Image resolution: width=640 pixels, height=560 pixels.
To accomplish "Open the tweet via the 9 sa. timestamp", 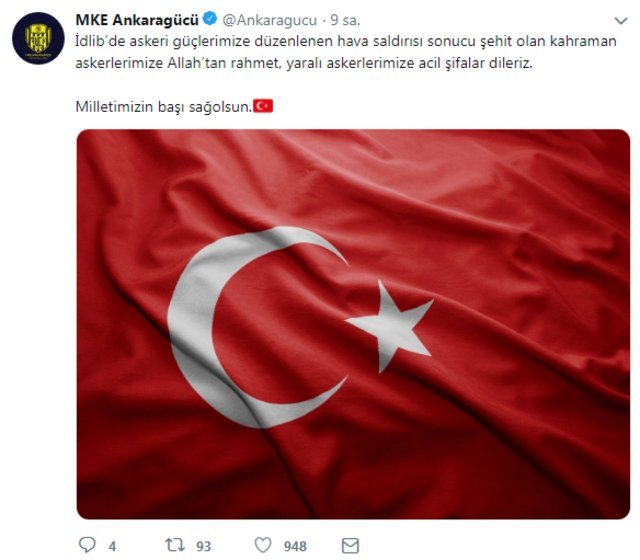I will pos(345,20).
